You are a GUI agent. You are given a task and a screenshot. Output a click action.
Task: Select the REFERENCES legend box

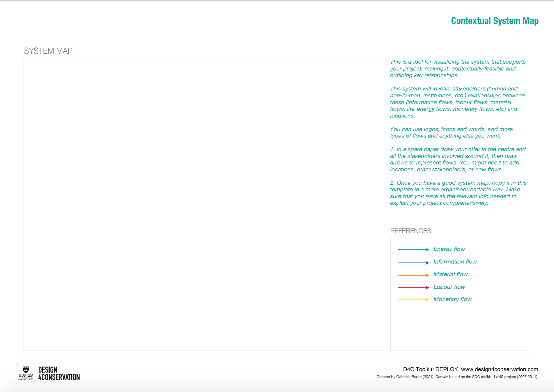[459, 294]
